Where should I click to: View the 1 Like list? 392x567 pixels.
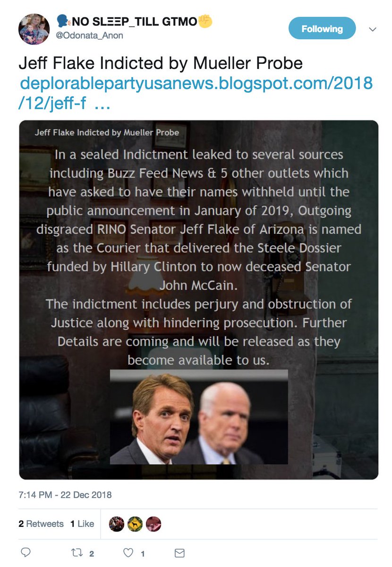coord(82,524)
